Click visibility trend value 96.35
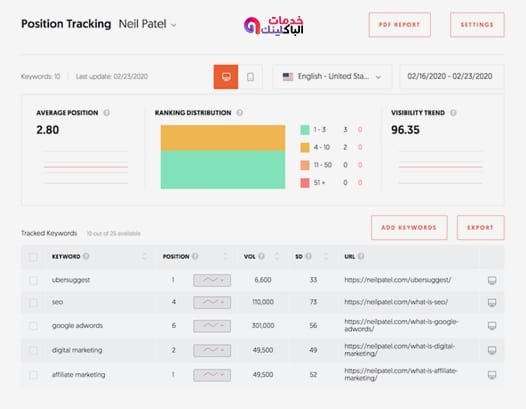Screen dimensions: 526x409 405,130
